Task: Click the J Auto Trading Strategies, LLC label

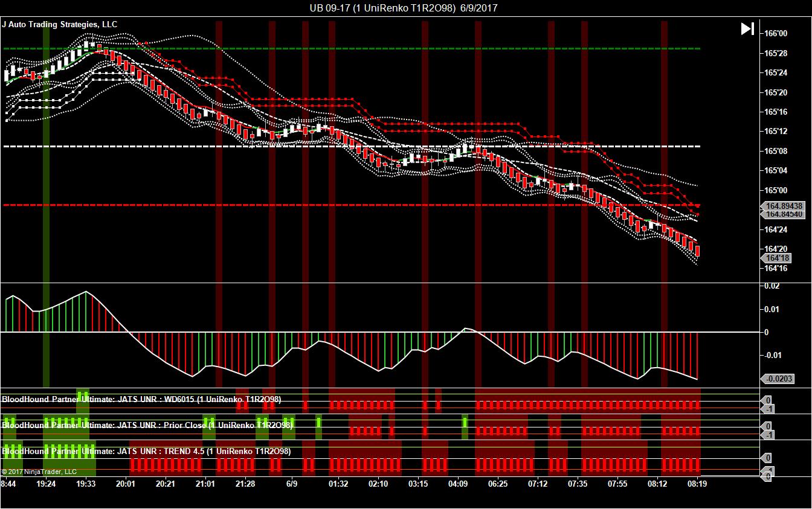Action: coord(60,25)
